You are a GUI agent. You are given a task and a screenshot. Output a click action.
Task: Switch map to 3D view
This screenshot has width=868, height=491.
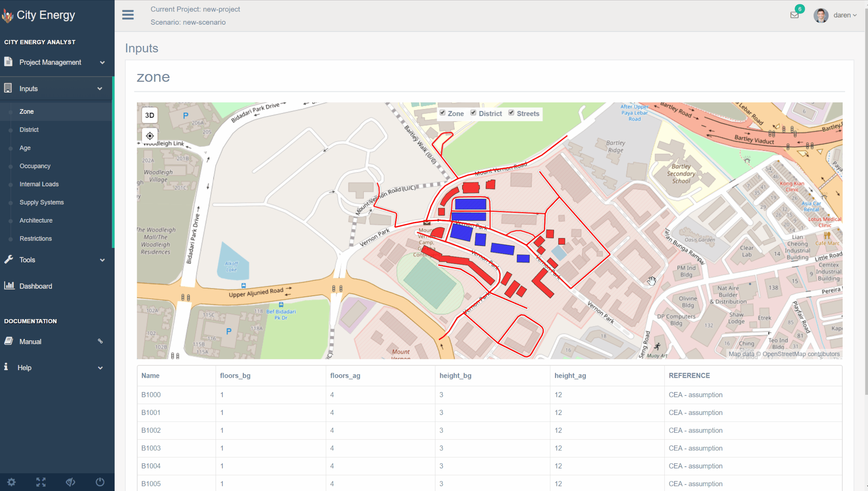click(150, 115)
